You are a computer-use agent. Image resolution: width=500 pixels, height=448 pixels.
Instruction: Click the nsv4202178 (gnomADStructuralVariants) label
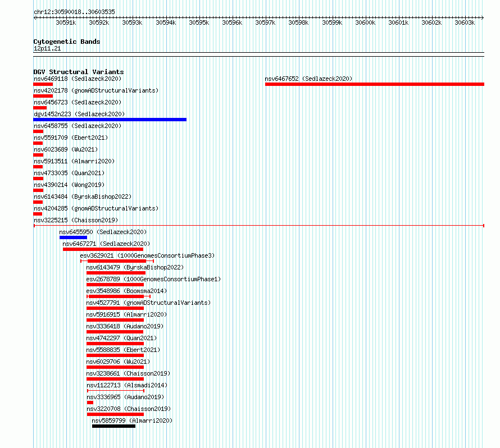[96, 90]
